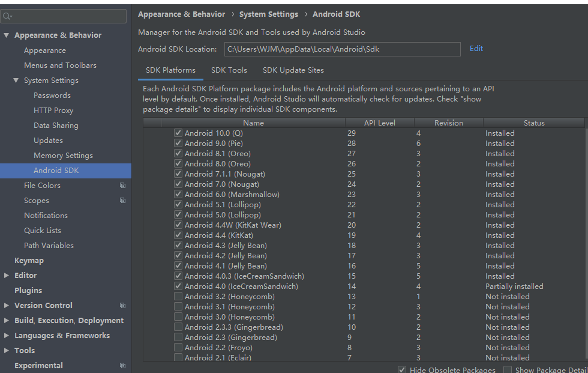
Task: Uncheck Android 6.0 (Marshmallow) checkbox
Action: tap(178, 194)
